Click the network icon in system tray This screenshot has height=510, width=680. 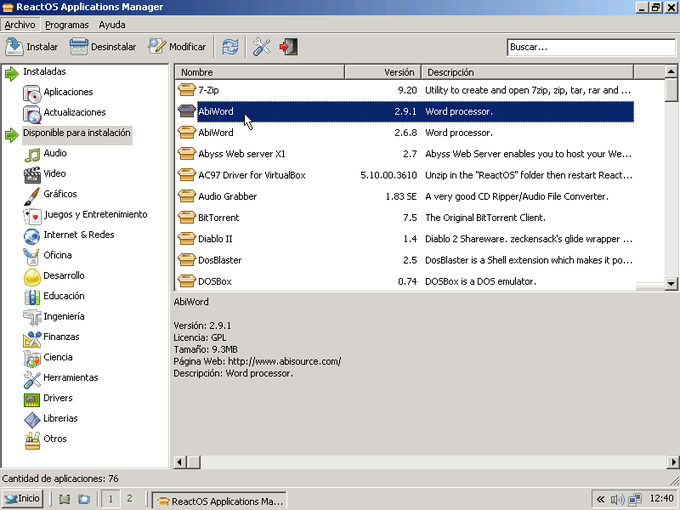pos(635,500)
